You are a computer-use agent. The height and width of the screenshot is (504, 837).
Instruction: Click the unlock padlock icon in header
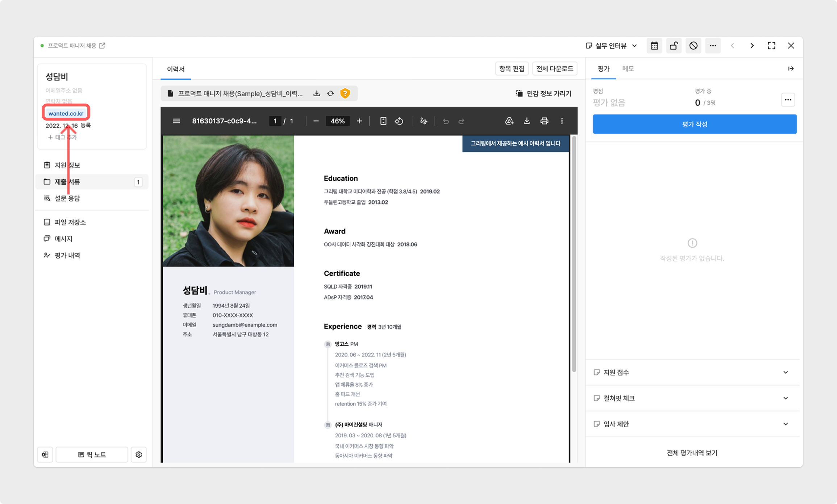(x=674, y=46)
